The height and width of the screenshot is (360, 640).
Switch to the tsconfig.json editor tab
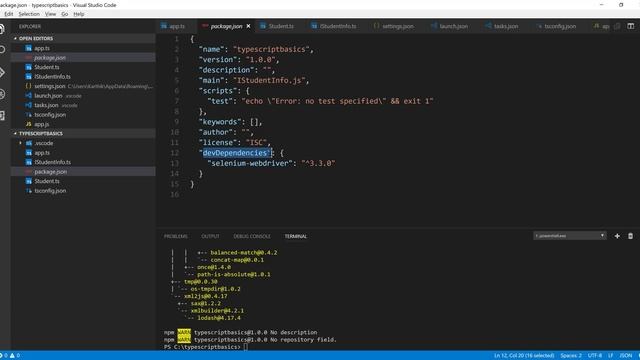pyautogui.click(x=560, y=26)
